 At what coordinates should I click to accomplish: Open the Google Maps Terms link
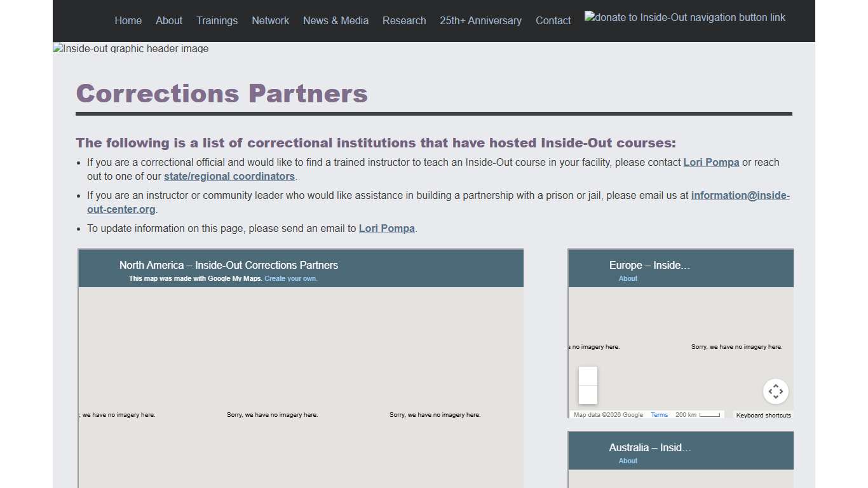(x=659, y=414)
